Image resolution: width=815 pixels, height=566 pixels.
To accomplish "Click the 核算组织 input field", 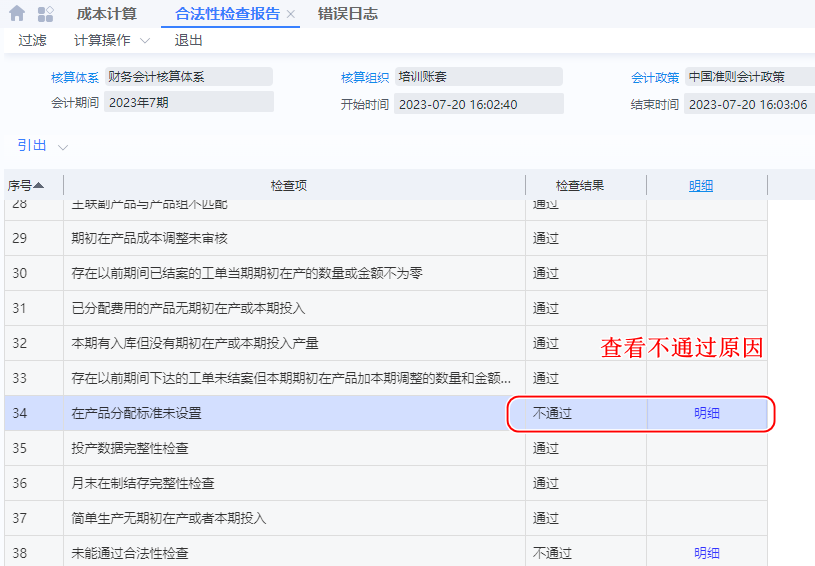I will [x=478, y=77].
